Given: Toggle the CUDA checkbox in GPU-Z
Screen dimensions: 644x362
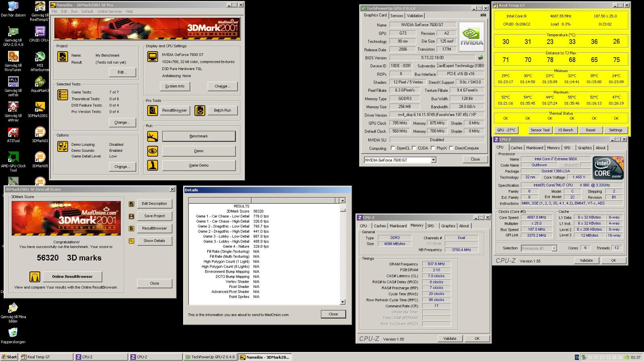Looking at the screenshot, I should 414,148.
